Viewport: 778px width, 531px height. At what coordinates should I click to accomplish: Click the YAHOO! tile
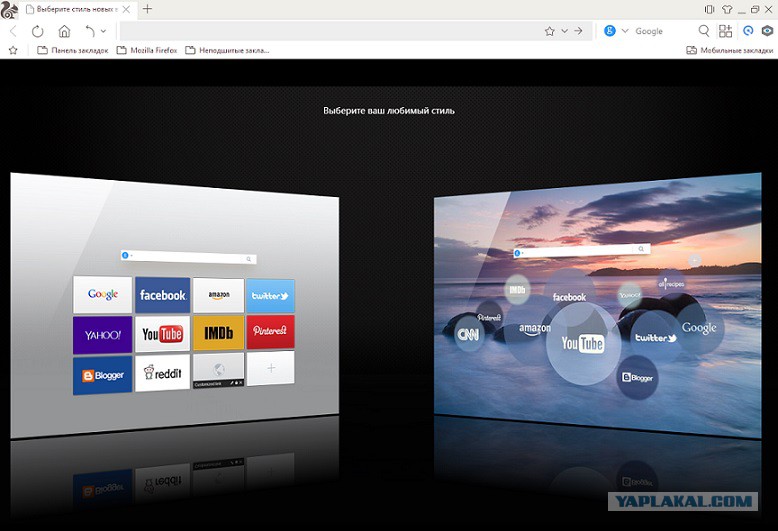[103, 335]
